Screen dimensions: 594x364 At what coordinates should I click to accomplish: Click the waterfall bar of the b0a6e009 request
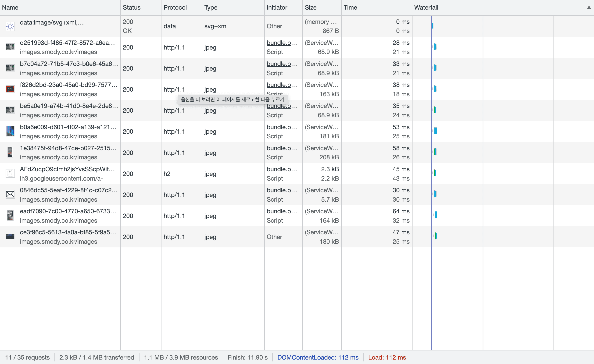click(436, 131)
